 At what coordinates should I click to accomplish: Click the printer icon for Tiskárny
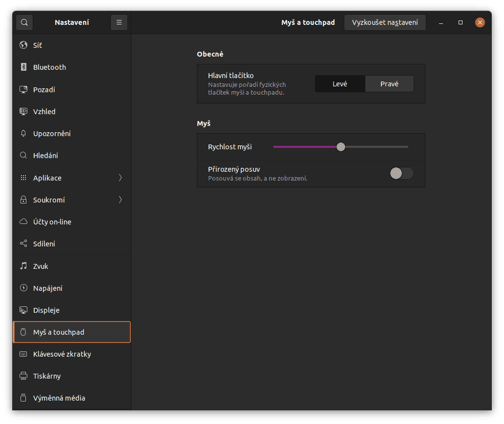coord(23,376)
